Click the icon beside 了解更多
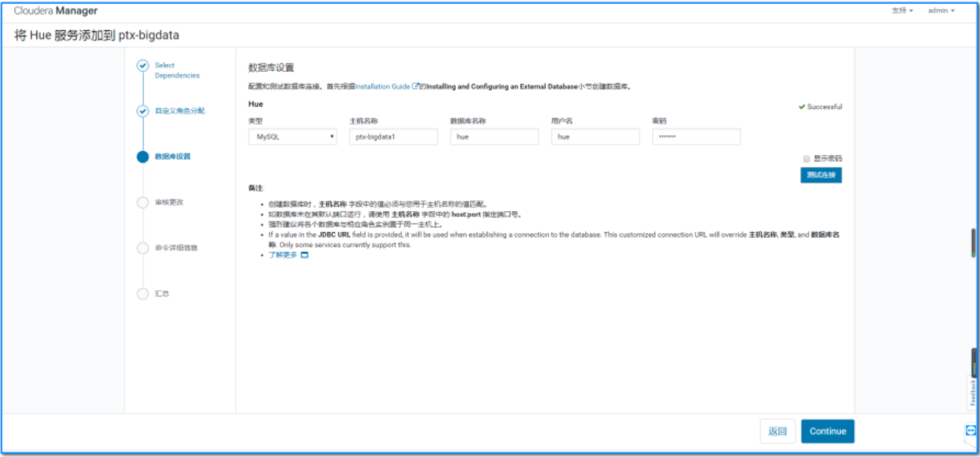Screen dimensions: 980x457 click(304, 255)
